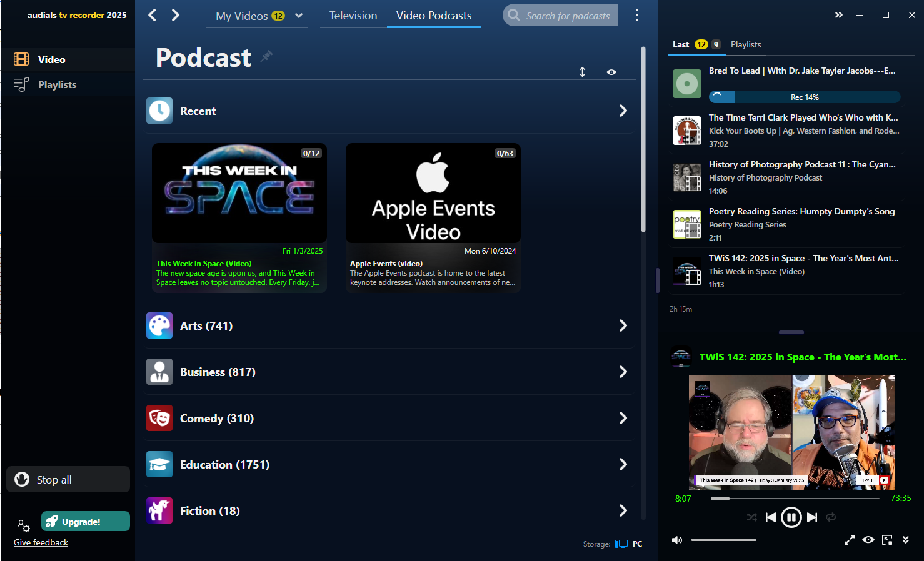924x561 pixels.
Task: Click the panel divider handle above player
Action: pyautogui.click(x=791, y=332)
